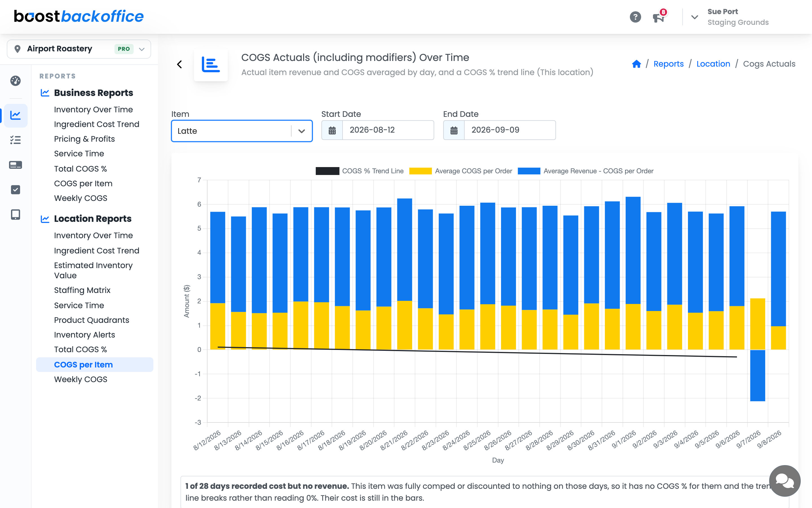Open Estimated Inventory Value report

tap(93, 270)
